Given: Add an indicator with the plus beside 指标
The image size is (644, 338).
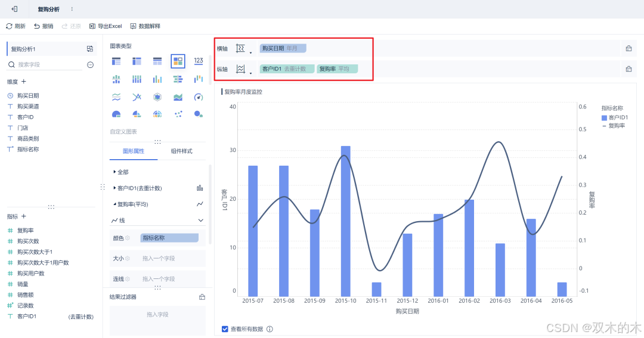Looking at the screenshot, I should [23, 216].
